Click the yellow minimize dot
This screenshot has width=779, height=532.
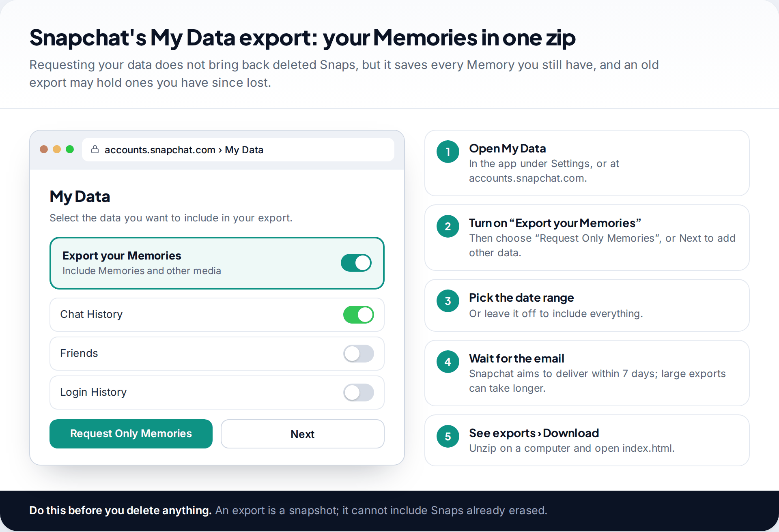pos(57,149)
